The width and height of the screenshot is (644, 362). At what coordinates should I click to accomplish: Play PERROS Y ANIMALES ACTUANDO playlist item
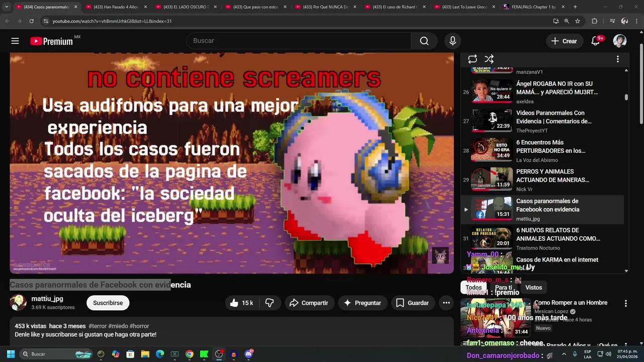[x=542, y=180]
